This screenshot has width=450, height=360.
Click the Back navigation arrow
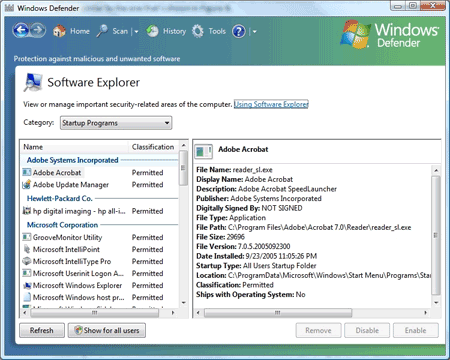pyautogui.click(x=21, y=31)
